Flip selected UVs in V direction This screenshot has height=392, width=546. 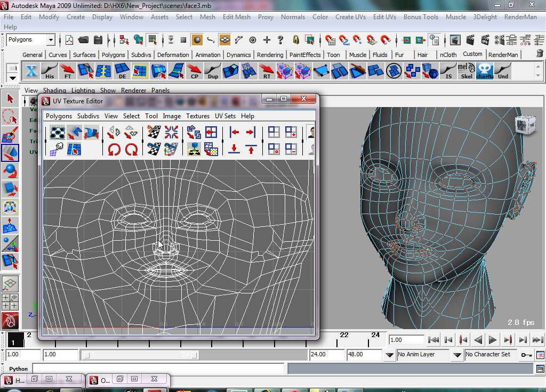point(131,133)
